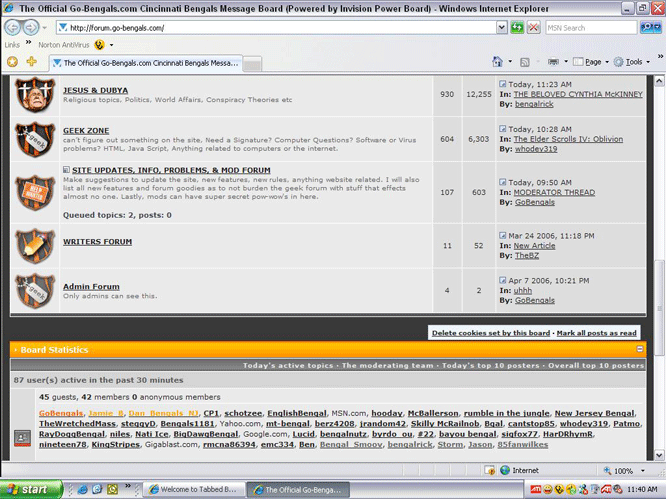Open Favorites Center star icon

[x=12, y=62]
